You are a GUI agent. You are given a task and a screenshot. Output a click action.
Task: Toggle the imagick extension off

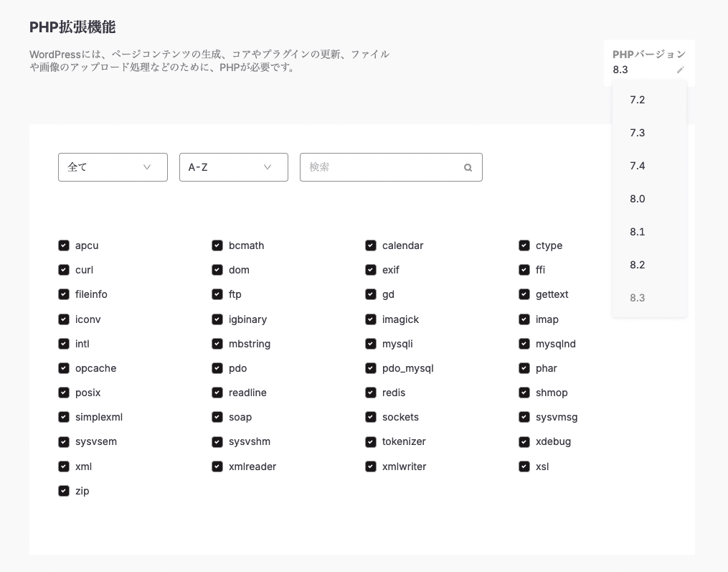coord(371,319)
